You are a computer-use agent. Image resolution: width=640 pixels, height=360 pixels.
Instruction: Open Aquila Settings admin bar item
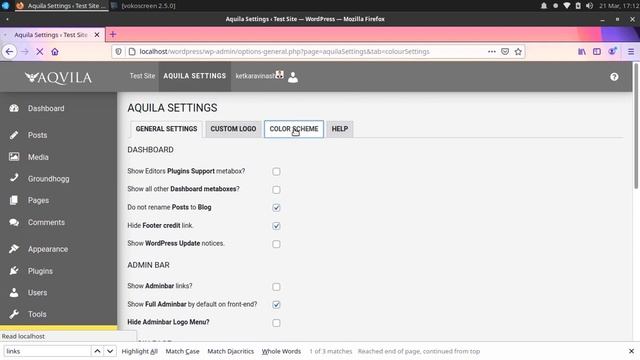pos(195,76)
